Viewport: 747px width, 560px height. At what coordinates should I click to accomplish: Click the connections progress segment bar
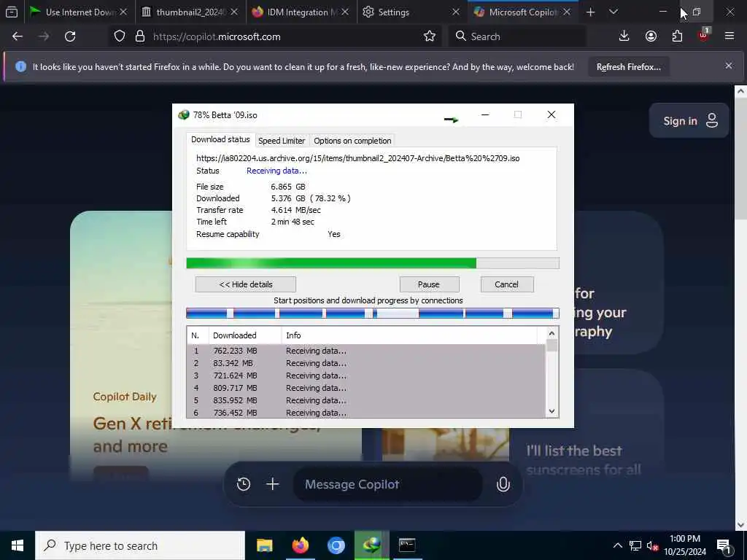click(x=373, y=313)
